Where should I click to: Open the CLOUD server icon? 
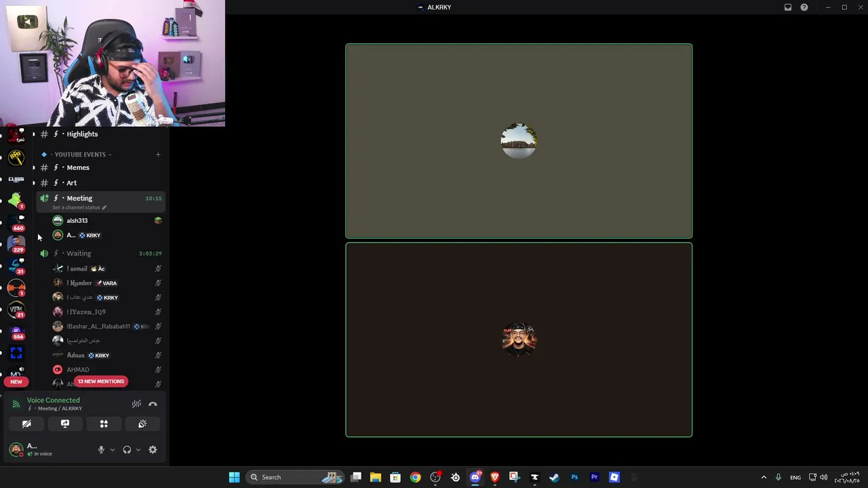pos(16,179)
